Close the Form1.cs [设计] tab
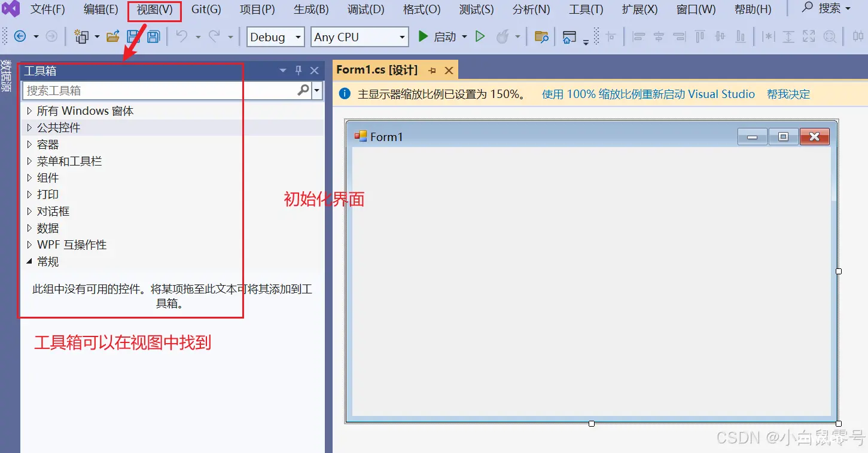 [x=449, y=71]
